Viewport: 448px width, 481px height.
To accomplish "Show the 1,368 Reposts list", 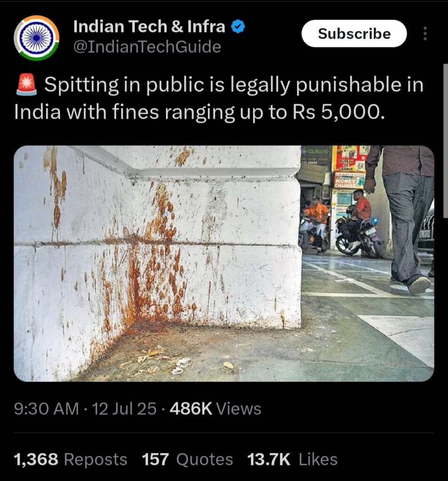I will [71, 459].
